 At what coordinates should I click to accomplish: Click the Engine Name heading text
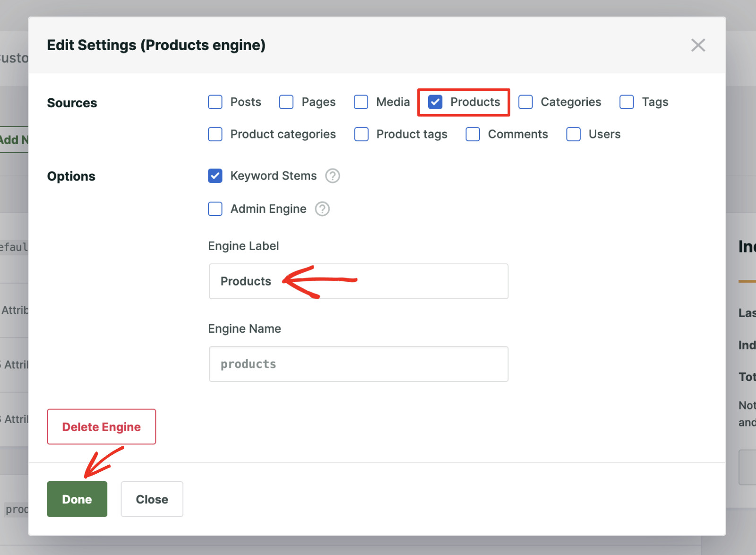pos(245,329)
